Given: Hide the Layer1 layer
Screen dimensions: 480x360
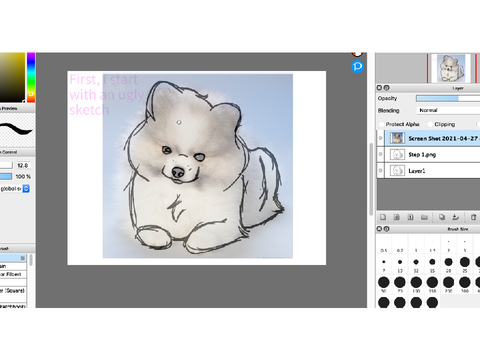Looking at the screenshot, I should pyautogui.click(x=380, y=171).
